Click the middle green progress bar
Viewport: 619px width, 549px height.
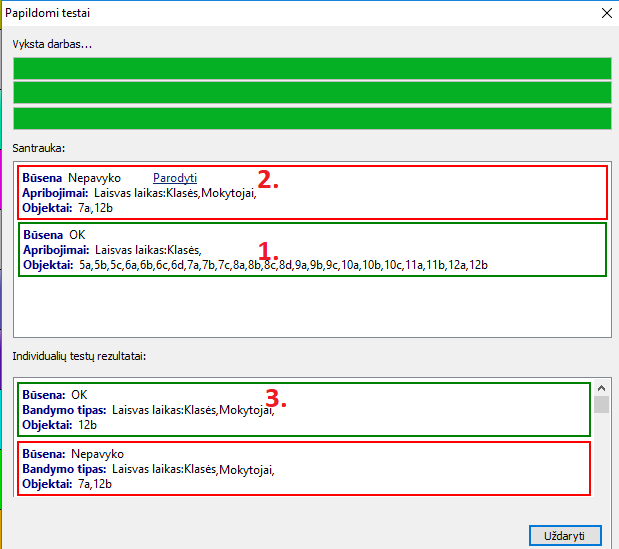(311, 93)
